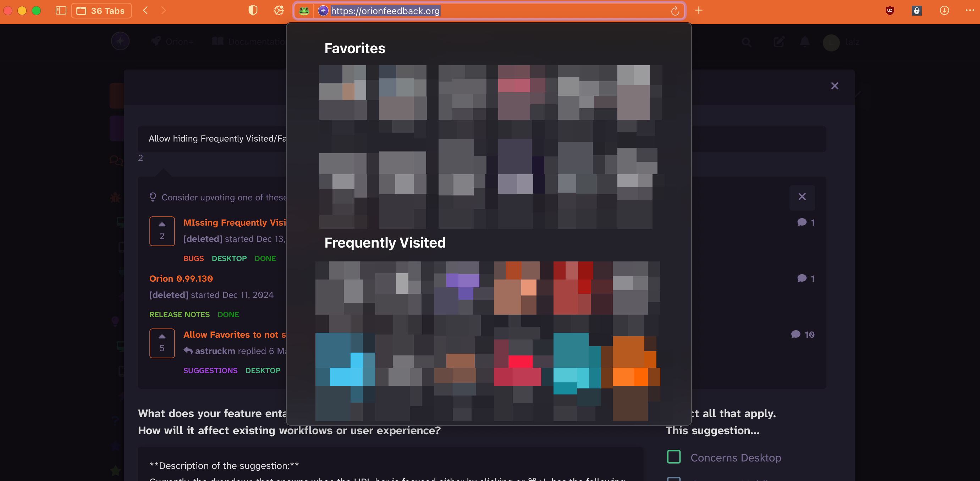Reload the page with the refresh icon
This screenshot has height=481, width=980.
pyautogui.click(x=675, y=11)
